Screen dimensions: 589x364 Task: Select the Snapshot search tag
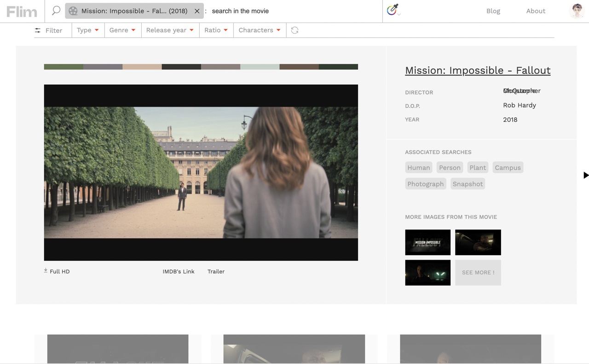click(x=468, y=184)
